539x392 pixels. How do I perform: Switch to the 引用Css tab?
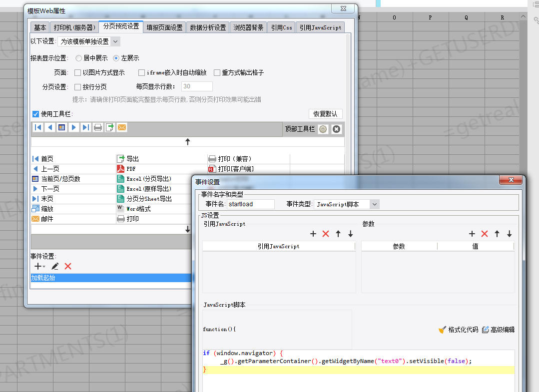coord(282,27)
